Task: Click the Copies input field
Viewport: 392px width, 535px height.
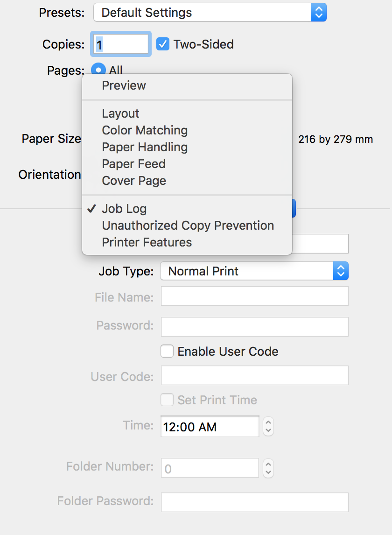Action: 122,44
